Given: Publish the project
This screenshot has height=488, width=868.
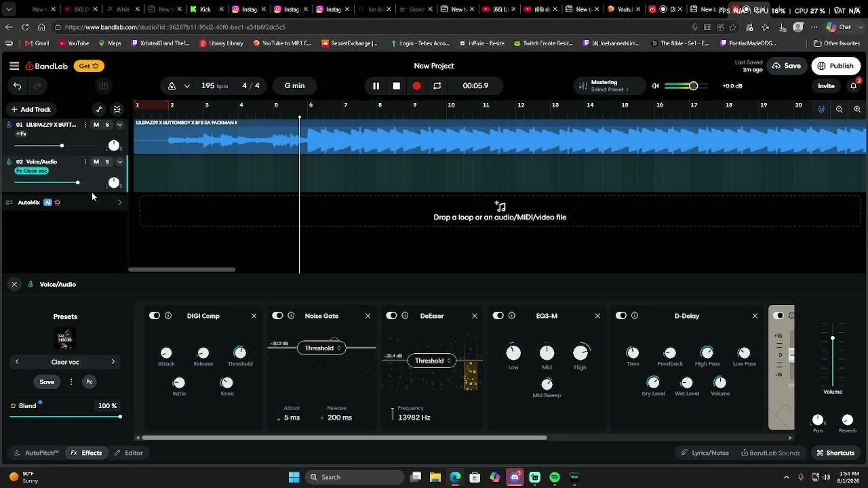Looking at the screenshot, I should [836, 66].
